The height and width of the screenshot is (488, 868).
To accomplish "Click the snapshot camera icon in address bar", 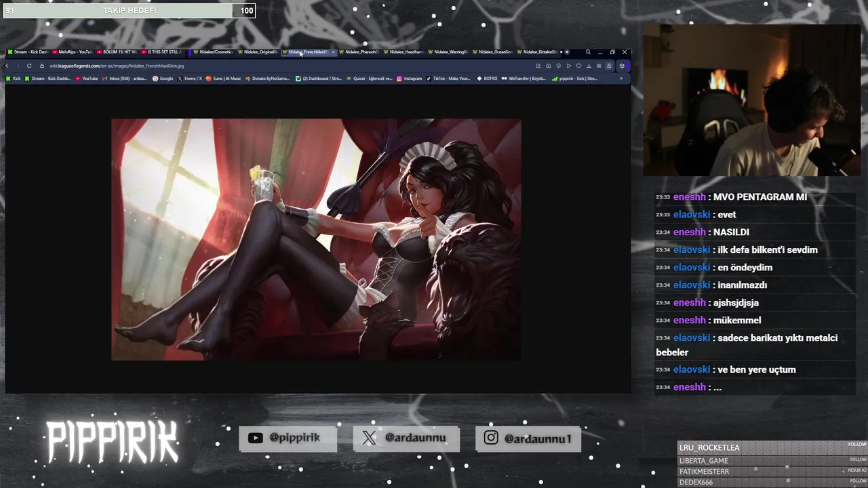I will [x=548, y=66].
